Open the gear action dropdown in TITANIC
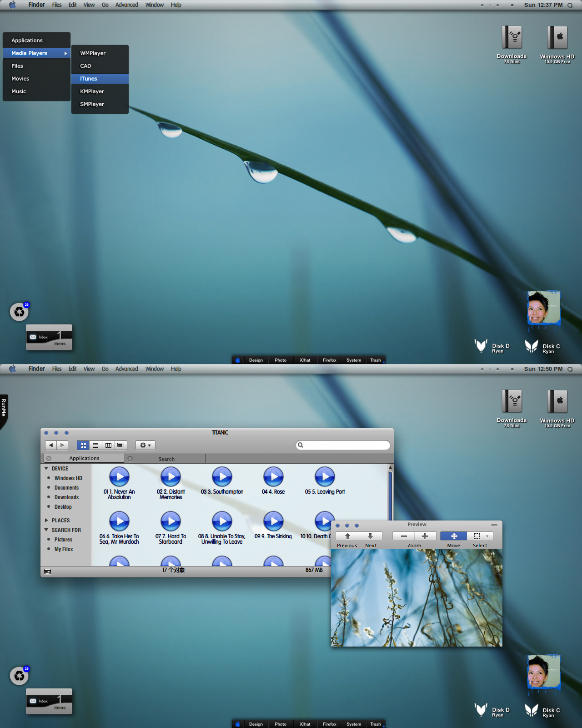 [x=145, y=445]
